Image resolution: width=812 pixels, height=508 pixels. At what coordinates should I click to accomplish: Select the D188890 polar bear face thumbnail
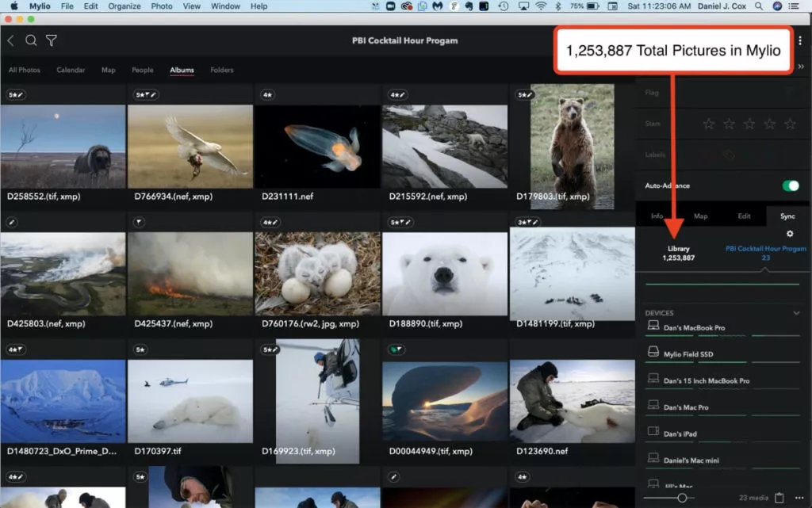[445, 273]
